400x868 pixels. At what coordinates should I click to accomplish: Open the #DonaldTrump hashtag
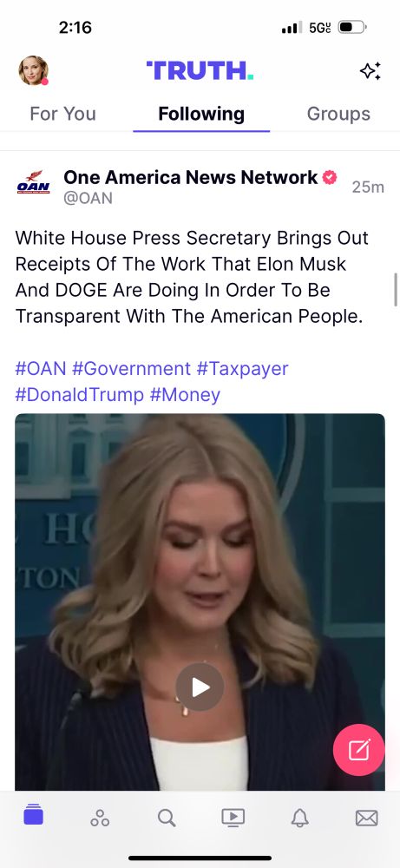click(79, 395)
